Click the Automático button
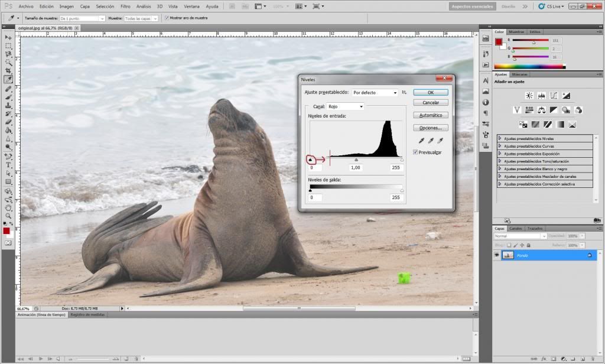This screenshot has height=364, width=605. click(x=431, y=115)
